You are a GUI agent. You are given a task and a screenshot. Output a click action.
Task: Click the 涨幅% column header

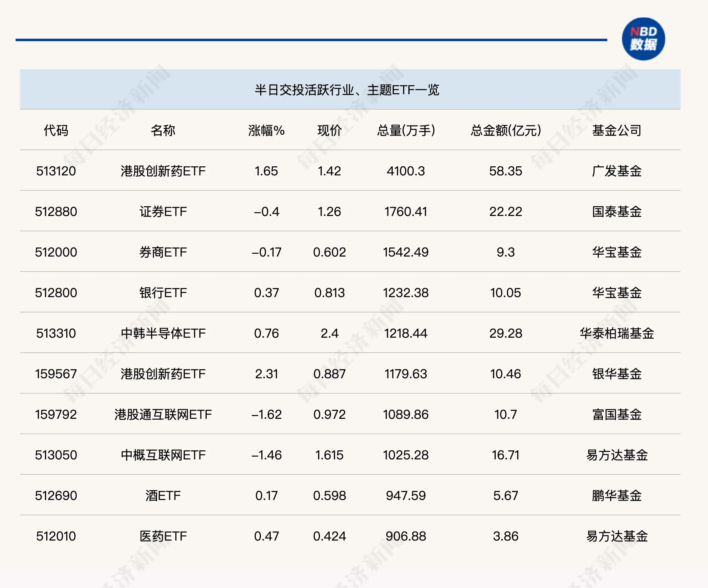click(x=266, y=130)
